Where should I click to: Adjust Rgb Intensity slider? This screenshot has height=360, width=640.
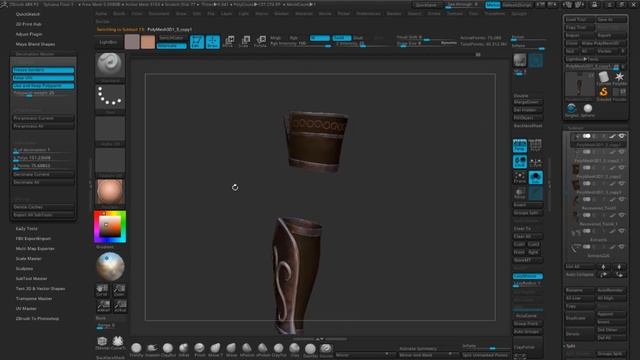(300, 44)
